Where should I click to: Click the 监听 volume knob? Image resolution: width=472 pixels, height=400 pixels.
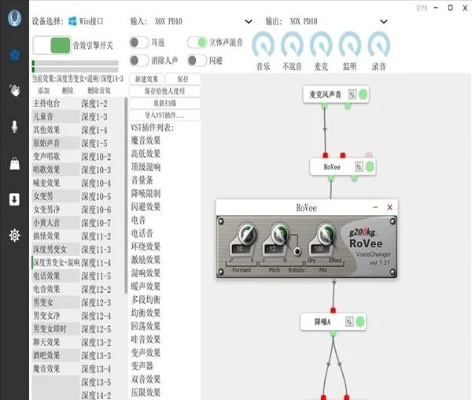point(350,45)
